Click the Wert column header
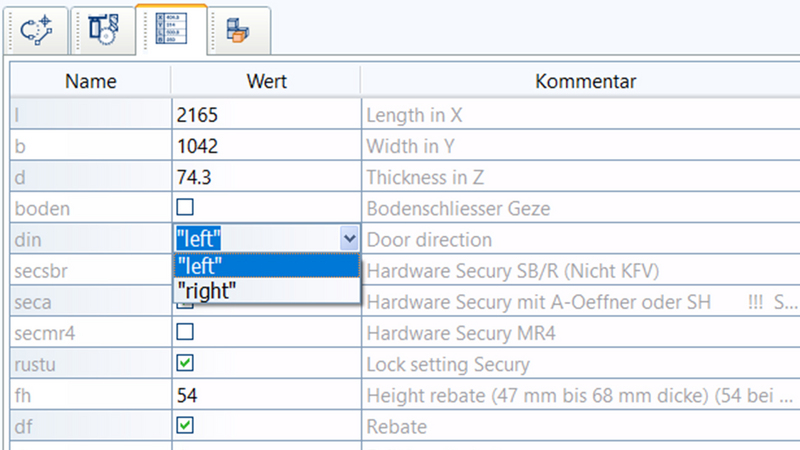 tap(266, 81)
